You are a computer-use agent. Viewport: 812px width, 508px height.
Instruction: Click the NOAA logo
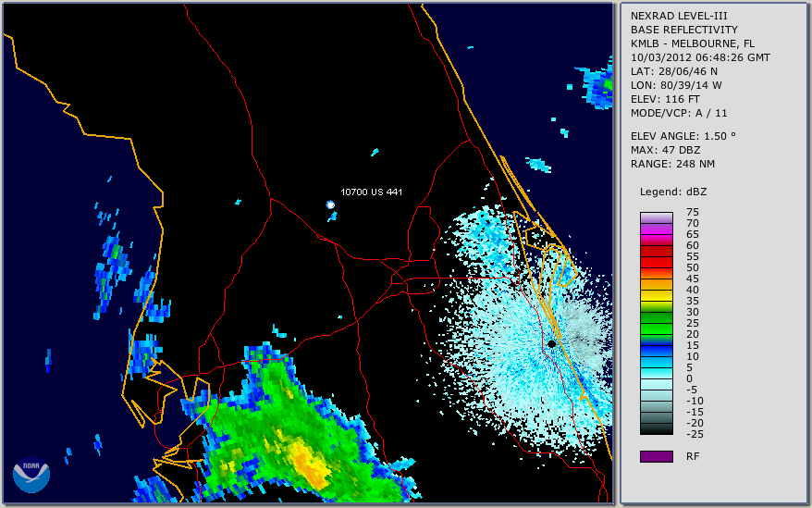pos(31,475)
